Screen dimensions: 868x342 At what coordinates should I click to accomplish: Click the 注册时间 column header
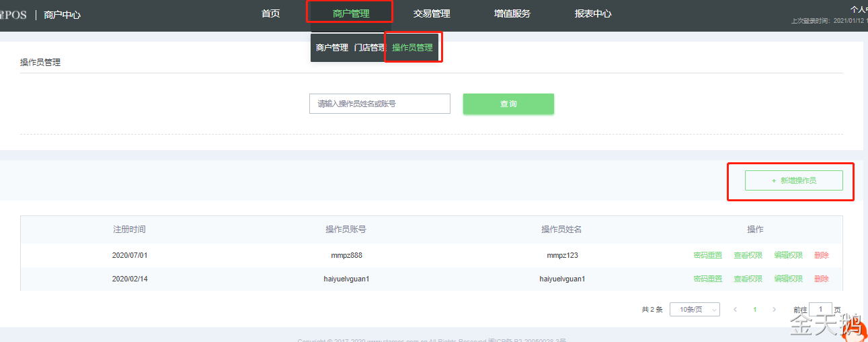(129, 230)
